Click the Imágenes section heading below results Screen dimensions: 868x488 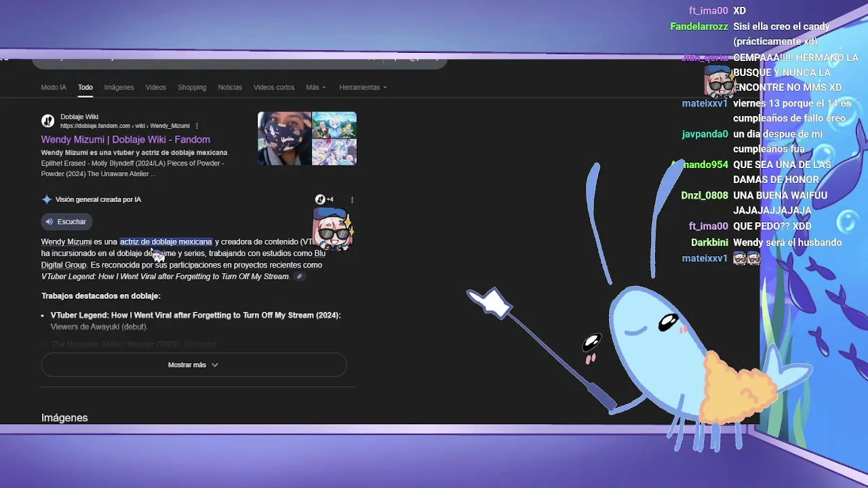64,418
